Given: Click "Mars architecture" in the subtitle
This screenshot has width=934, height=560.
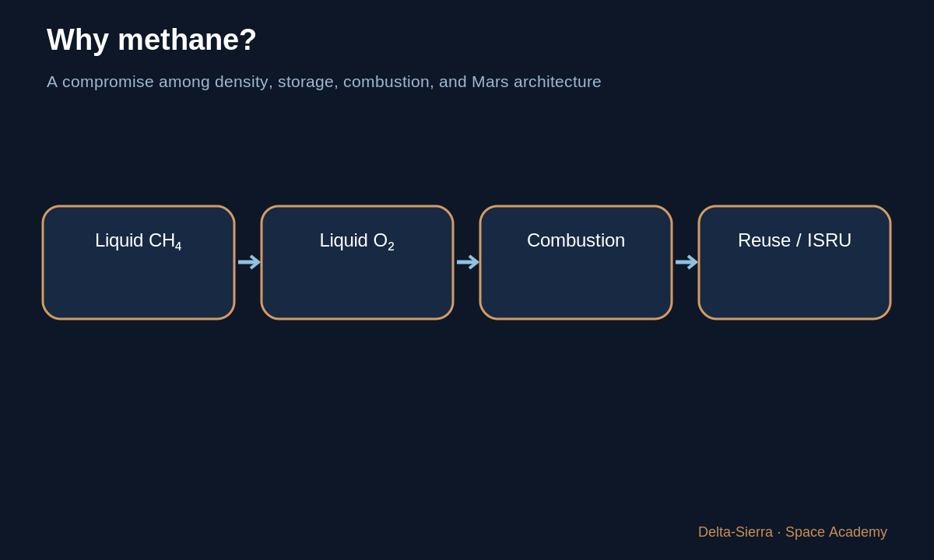Looking at the screenshot, I should pyautogui.click(x=536, y=82).
